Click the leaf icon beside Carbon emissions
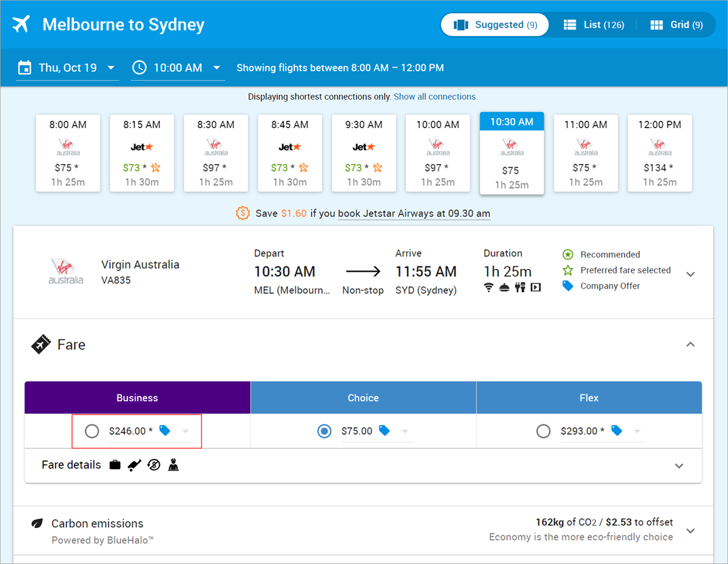Image resolution: width=728 pixels, height=564 pixels. tap(37, 523)
